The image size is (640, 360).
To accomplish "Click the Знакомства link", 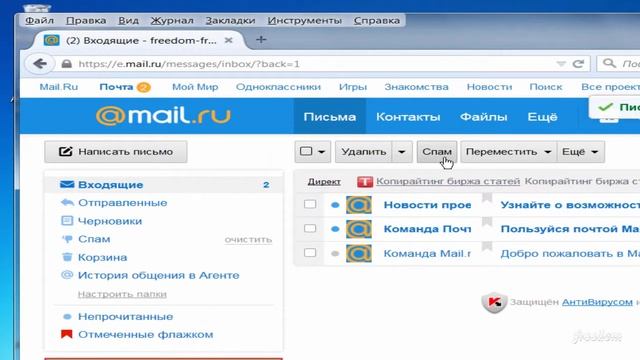I will (x=416, y=87).
